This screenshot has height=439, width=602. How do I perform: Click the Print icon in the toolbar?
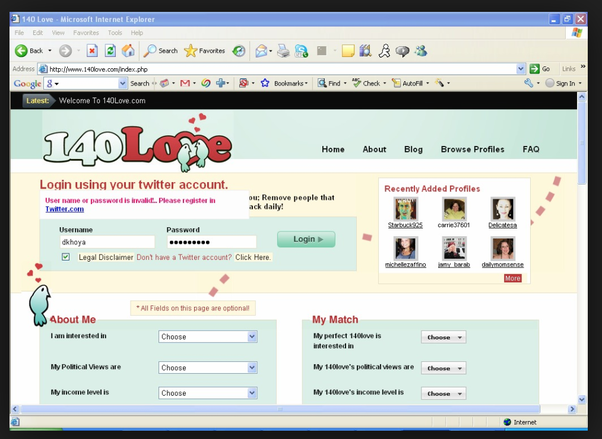tap(283, 50)
